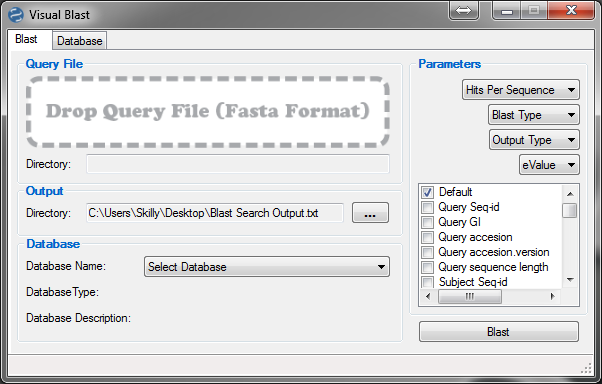Click the browse (...) button for output
Viewport: 602px width, 384px height.
tap(370, 213)
